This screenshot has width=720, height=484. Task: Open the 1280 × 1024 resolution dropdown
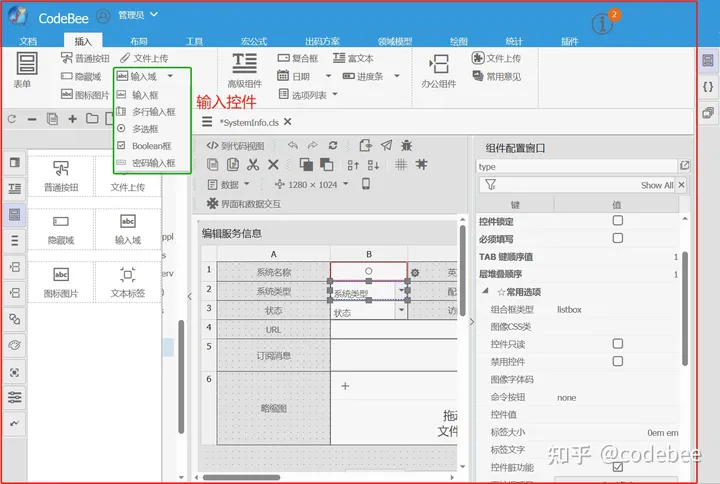[x=312, y=184]
